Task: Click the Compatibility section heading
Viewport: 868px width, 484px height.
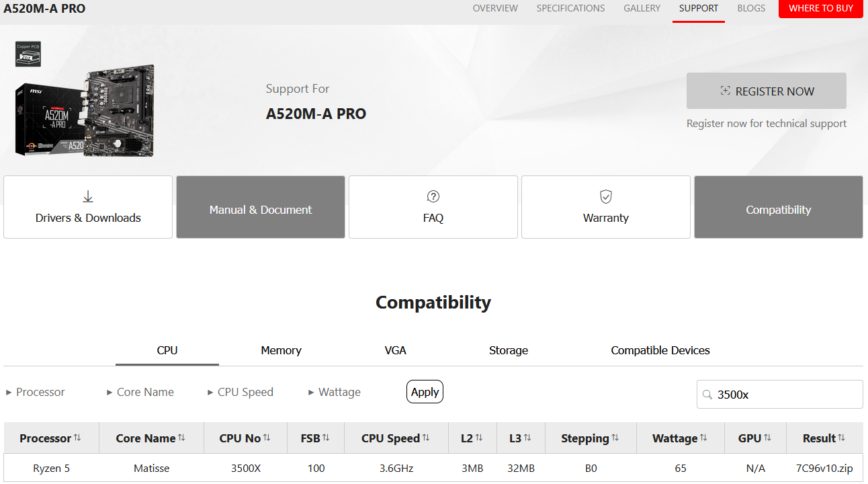Action: pos(433,302)
